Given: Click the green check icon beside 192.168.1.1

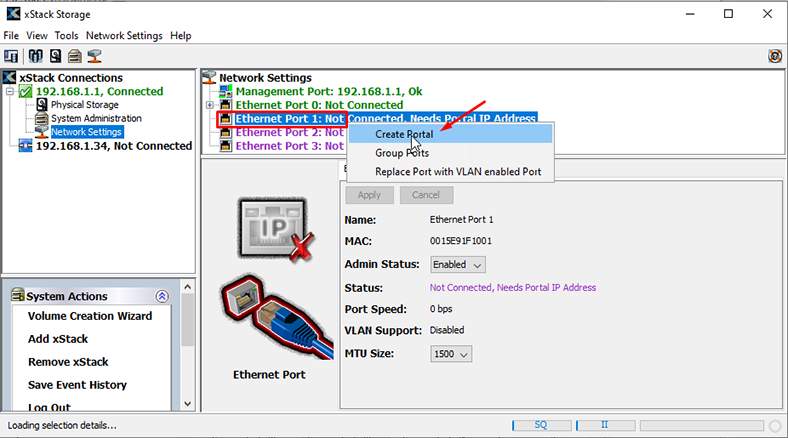Looking at the screenshot, I should [x=26, y=91].
